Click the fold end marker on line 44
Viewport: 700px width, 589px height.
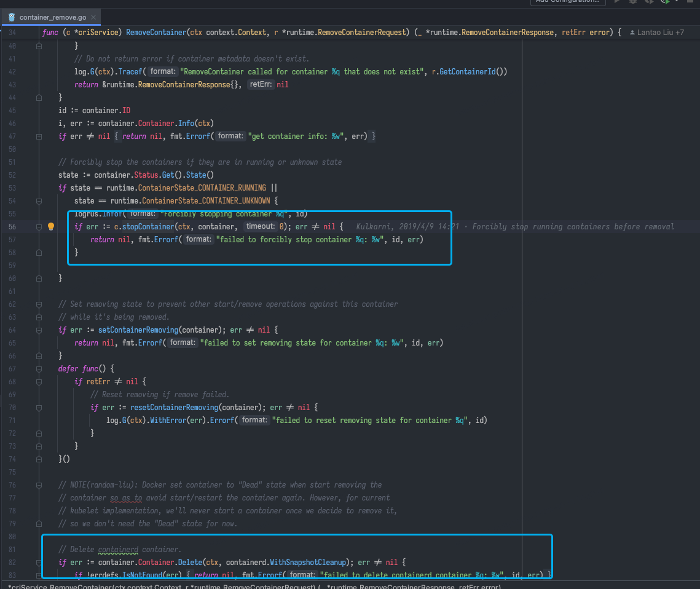[39, 98]
